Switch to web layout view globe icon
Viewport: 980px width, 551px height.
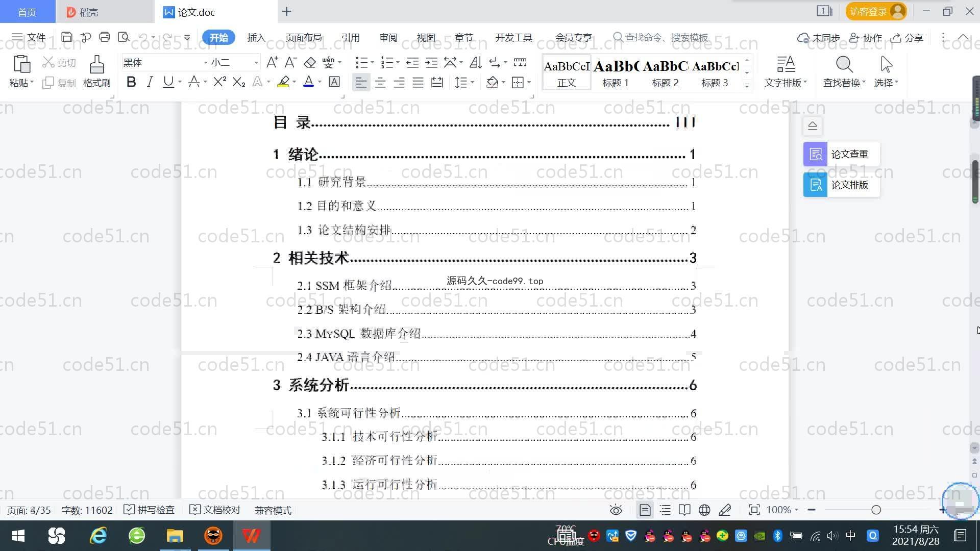pyautogui.click(x=704, y=510)
